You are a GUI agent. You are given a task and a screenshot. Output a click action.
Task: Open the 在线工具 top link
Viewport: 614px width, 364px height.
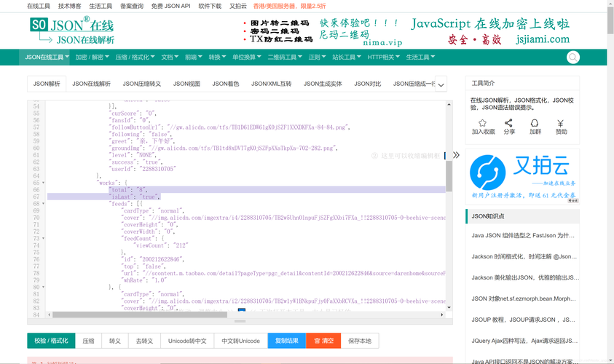coord(39,6)
